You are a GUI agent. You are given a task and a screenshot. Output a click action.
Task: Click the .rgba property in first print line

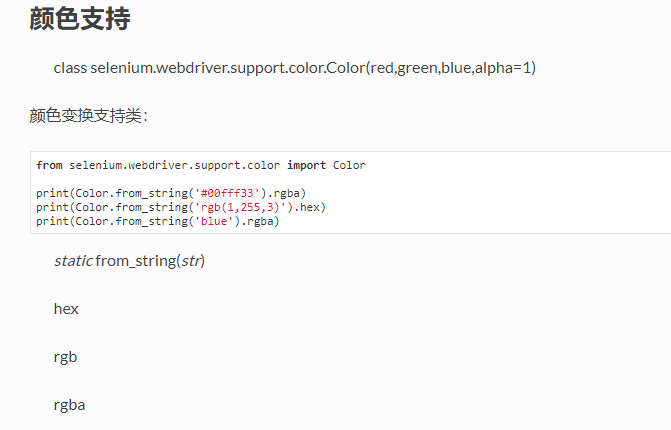(283, 193)
